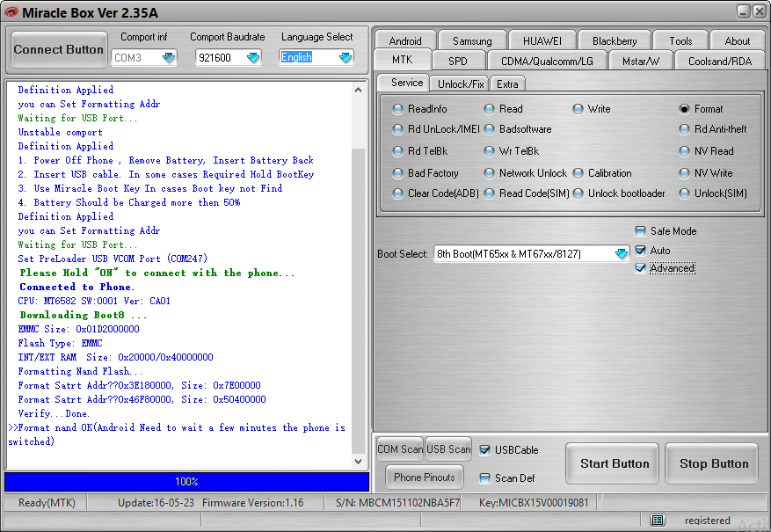The image size is (771, 532).
Task: Click the S/N status bar entry
Action: coord(397,502)
